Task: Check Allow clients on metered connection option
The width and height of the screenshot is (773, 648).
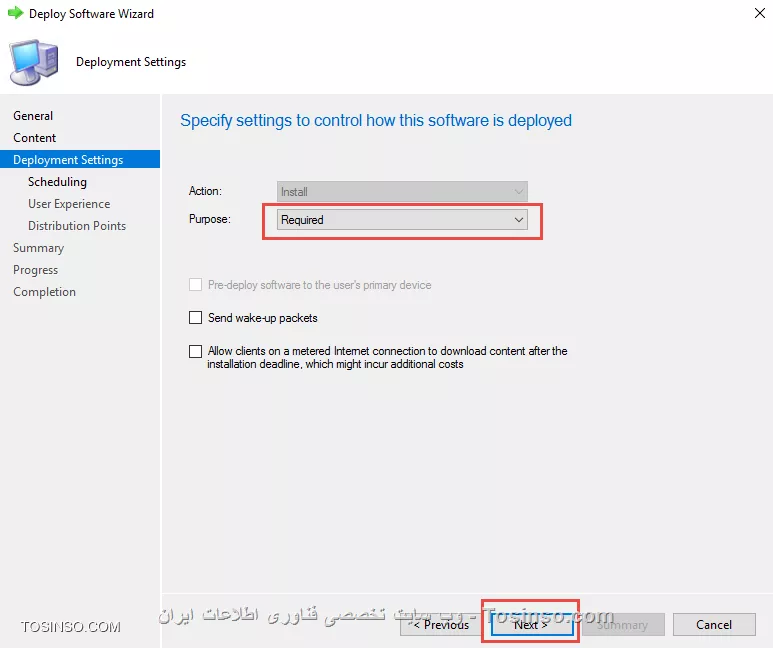Action: 196,351
